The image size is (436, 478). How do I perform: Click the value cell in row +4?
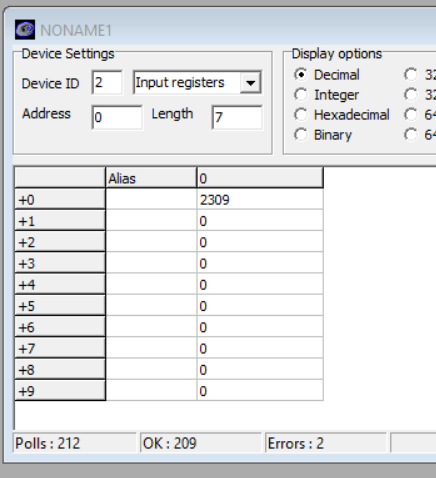[260, 285]
